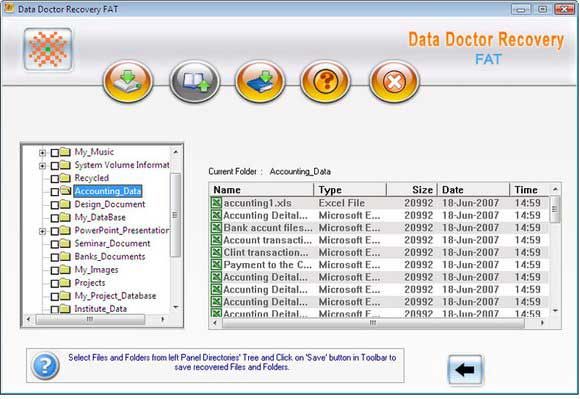Image resolution: width=580 pixels, height=399 pixels.
Task: Go back using the black arrow button
Action: click(465, 369)
